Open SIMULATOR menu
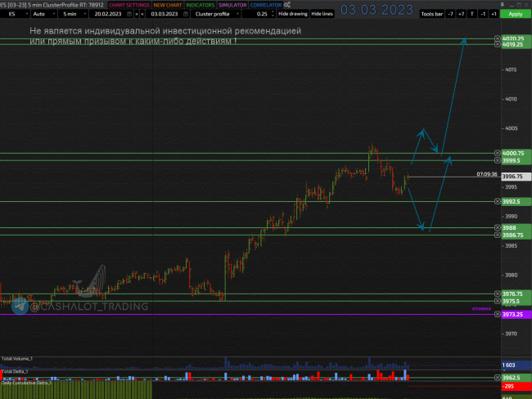Screen dimensions: 532x399 232,5
